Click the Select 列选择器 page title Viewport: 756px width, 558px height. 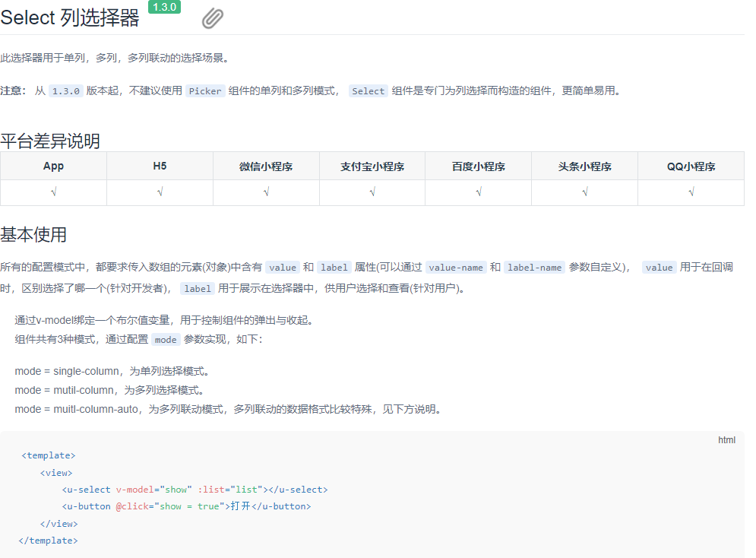[x=71, y=17]
